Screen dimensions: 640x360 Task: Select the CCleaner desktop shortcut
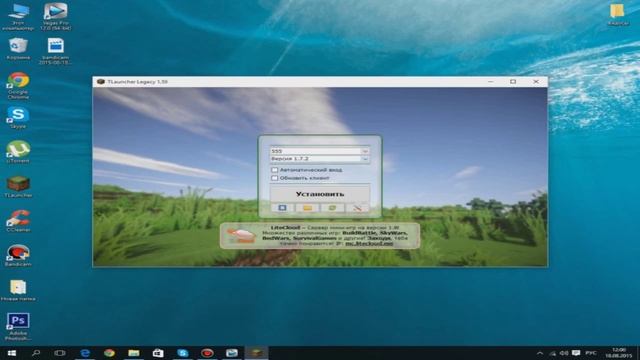(x=18, y=221)
